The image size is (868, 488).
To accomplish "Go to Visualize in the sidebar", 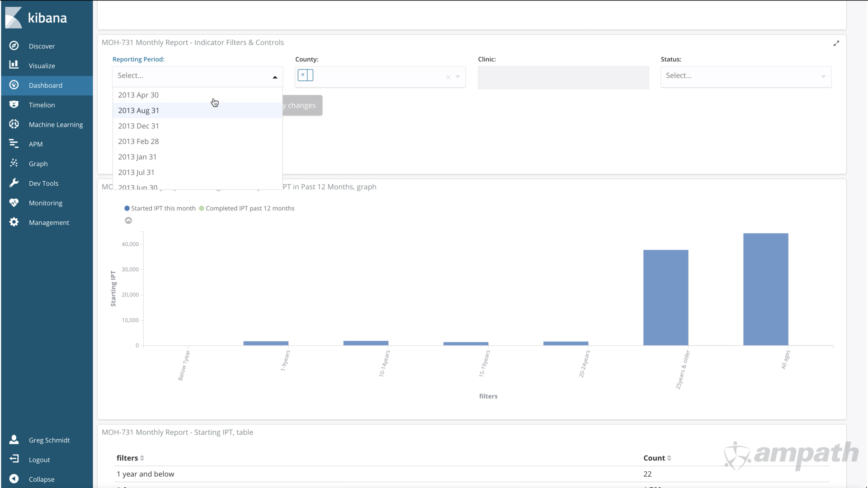I will coord(42,66).
